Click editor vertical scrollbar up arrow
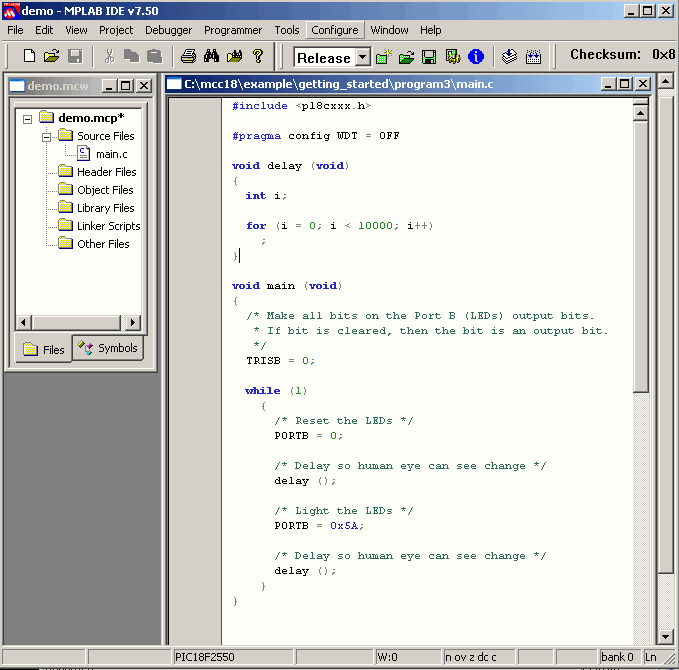This screenshot has width=679, height=670. click(640, 114)
